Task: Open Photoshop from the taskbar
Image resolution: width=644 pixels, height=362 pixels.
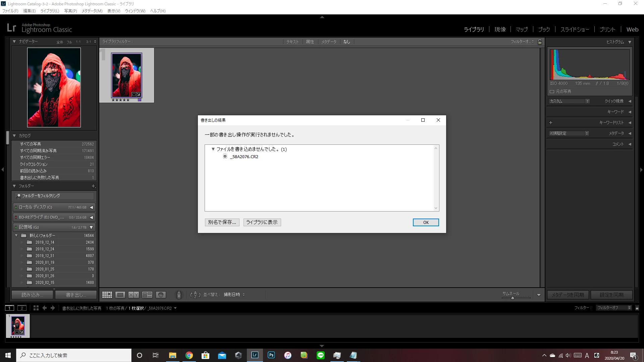Action: point(271,355)
